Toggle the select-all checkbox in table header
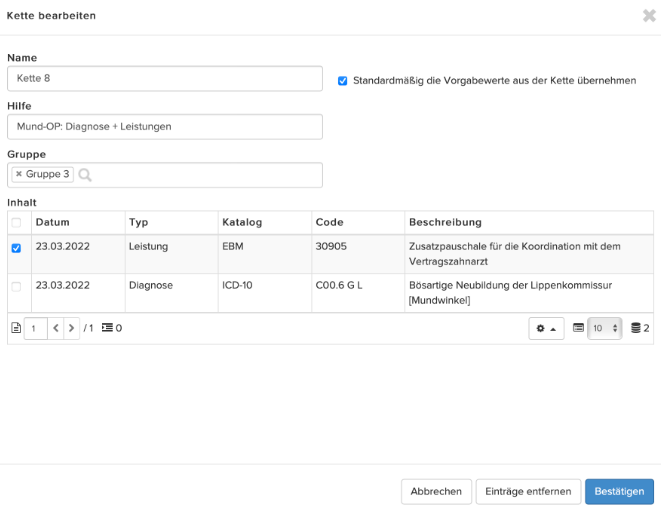This screenshot has height=507, width=661. tap(16, 223)
